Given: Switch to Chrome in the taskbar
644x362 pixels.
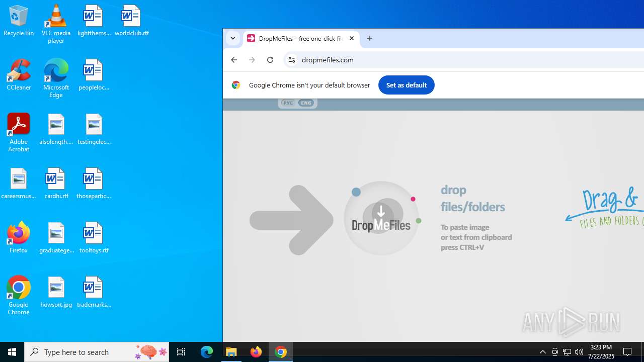Looking at the screenshot, I should point(281,352).
